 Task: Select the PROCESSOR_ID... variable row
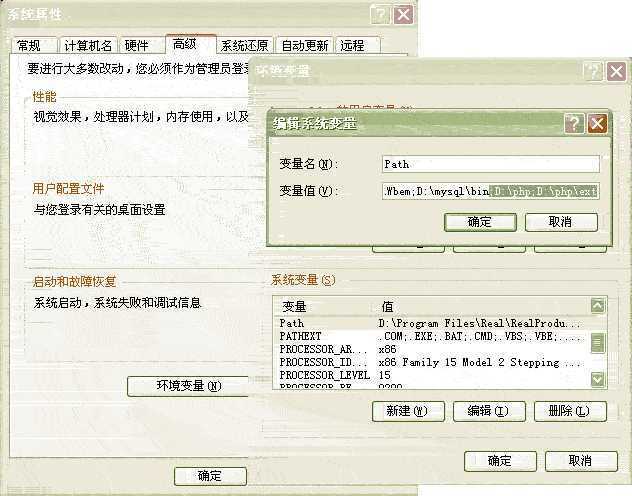pyautogui.click(x=431, y=362)
